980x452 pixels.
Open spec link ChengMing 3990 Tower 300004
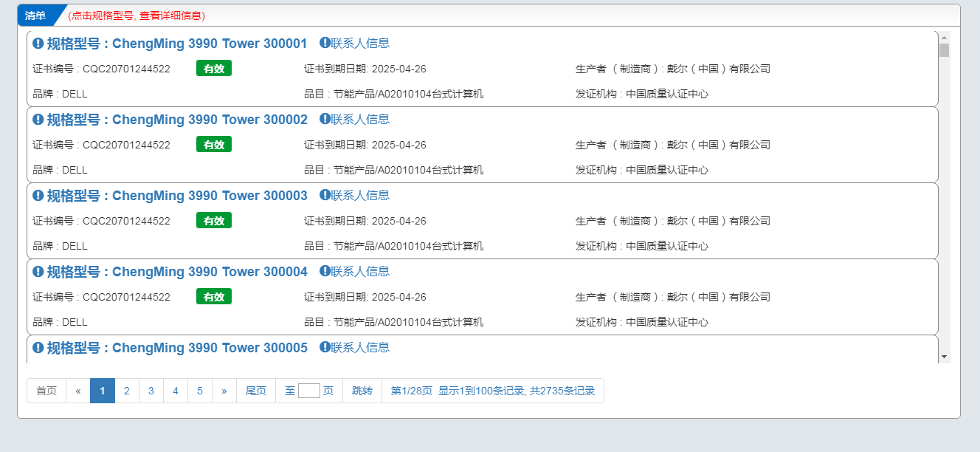[x=177, y=272]
